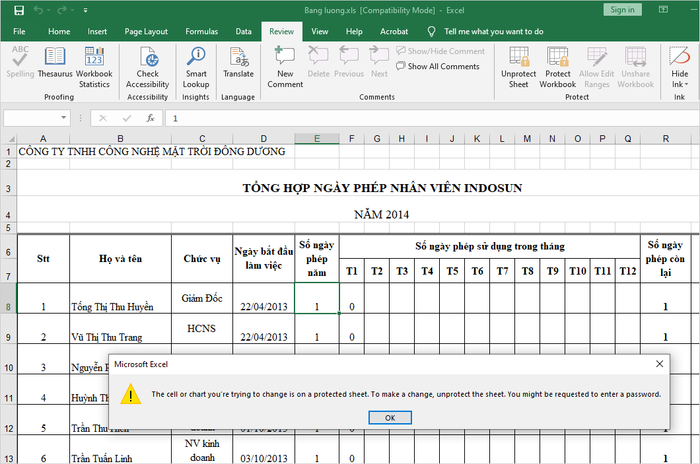
Task: Click the NĂM 2014 cell
Action: tap(382, 214)
